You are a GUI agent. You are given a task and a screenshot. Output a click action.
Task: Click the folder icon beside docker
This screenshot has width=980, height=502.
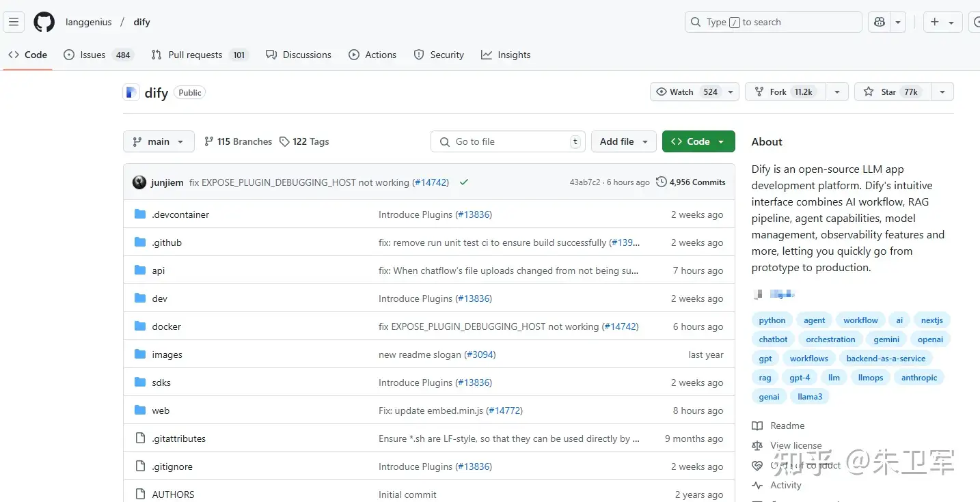[x=140, y=326]
